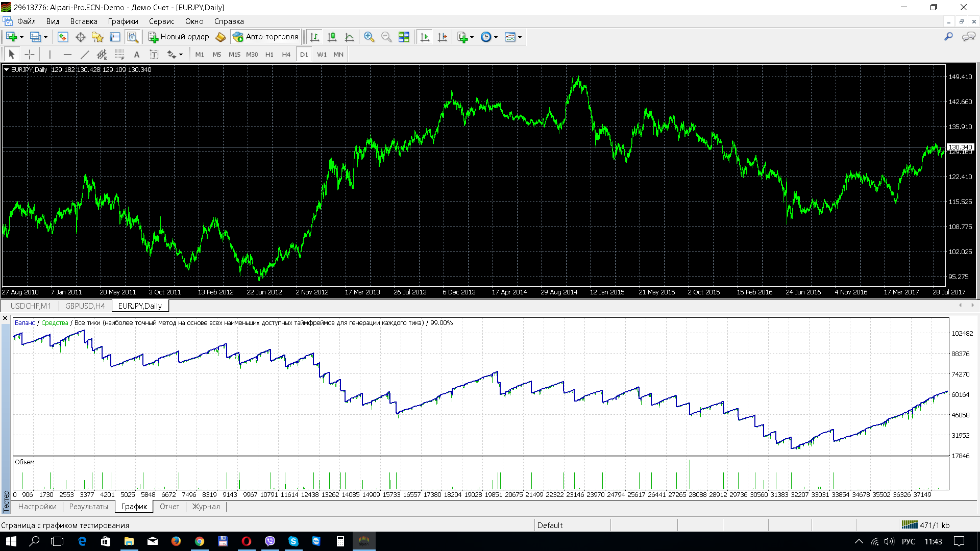The image size is (980, 551).
Task: Launch MetaEditor from toolbar
Action: 220,37
